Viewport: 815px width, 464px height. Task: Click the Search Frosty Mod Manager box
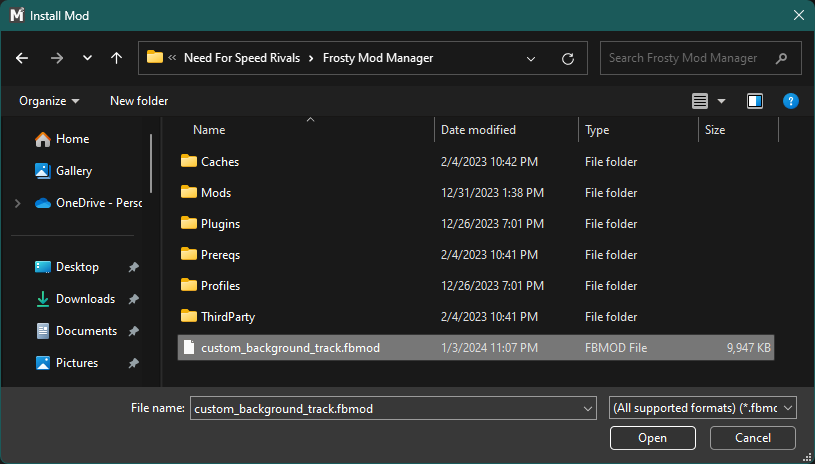click(x=700, y=58)
